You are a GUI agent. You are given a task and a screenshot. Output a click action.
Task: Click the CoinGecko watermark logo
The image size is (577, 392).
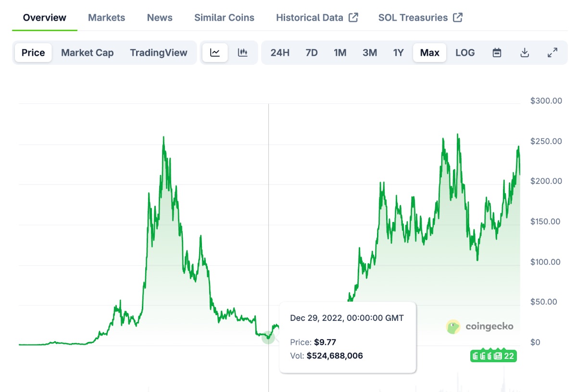[480, 327]
